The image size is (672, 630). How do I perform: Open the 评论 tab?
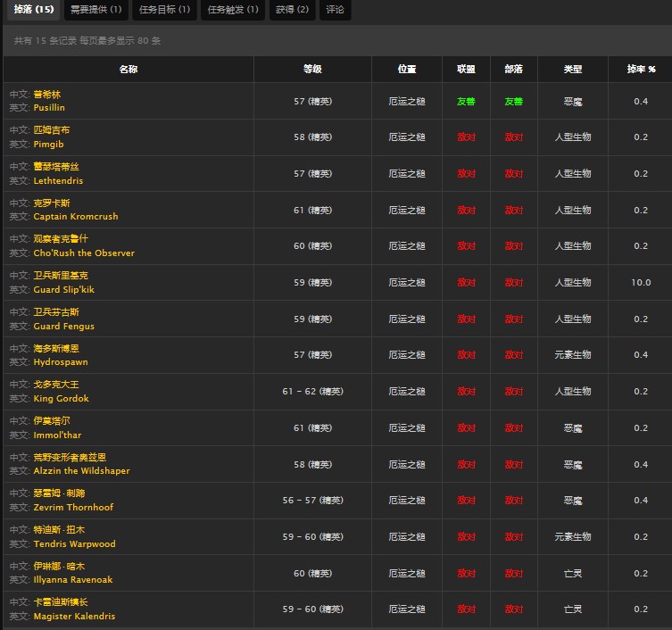336,10
